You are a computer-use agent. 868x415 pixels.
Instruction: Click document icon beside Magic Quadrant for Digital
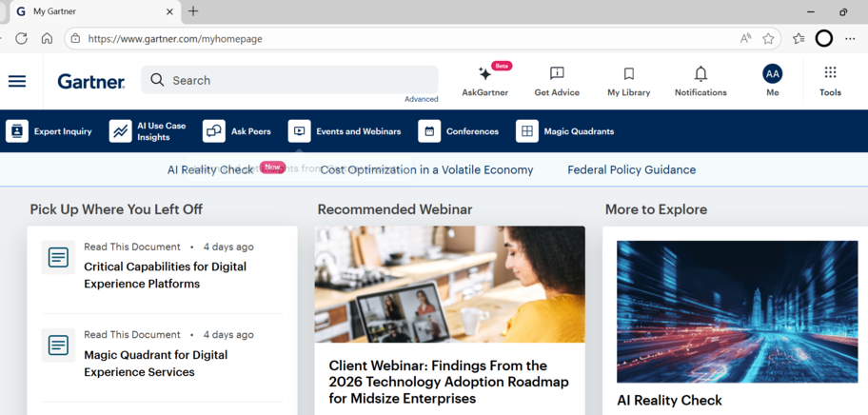[x=58, y=346]
